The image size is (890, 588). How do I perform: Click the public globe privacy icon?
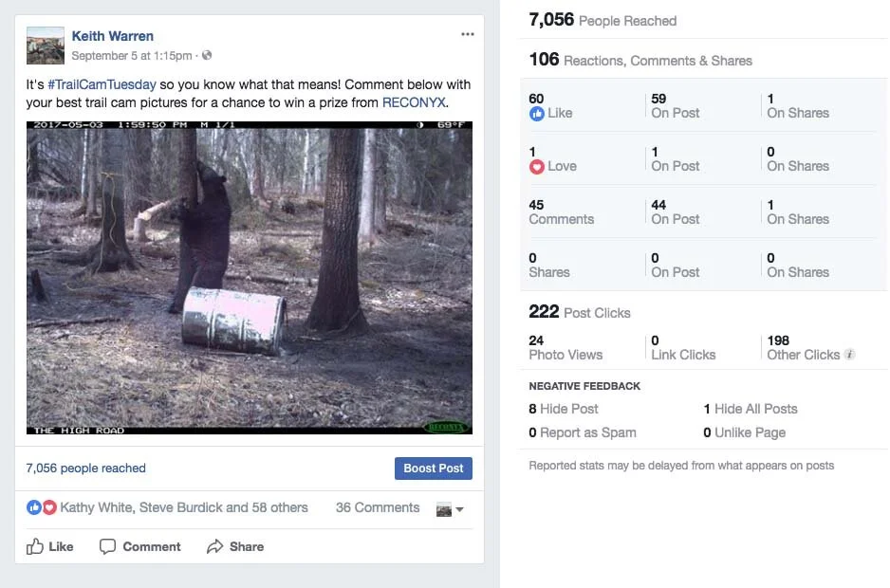pos(207,55)
